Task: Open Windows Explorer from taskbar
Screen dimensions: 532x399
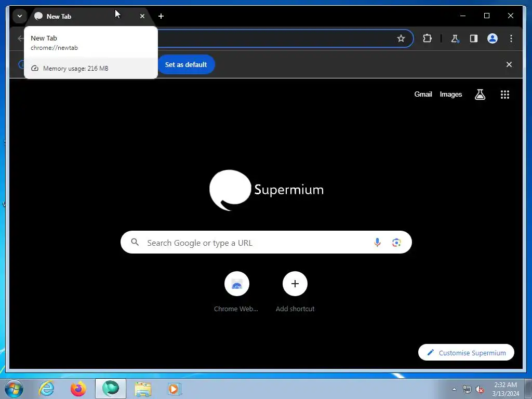Action: (x=143, y=389)
